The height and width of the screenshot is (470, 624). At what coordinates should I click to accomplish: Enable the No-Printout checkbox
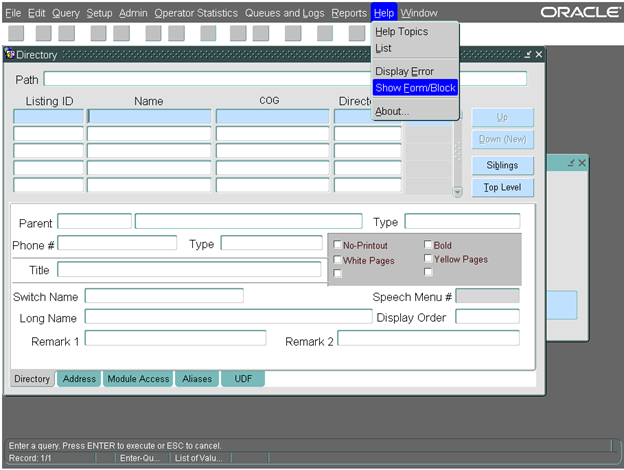(337, 244)
